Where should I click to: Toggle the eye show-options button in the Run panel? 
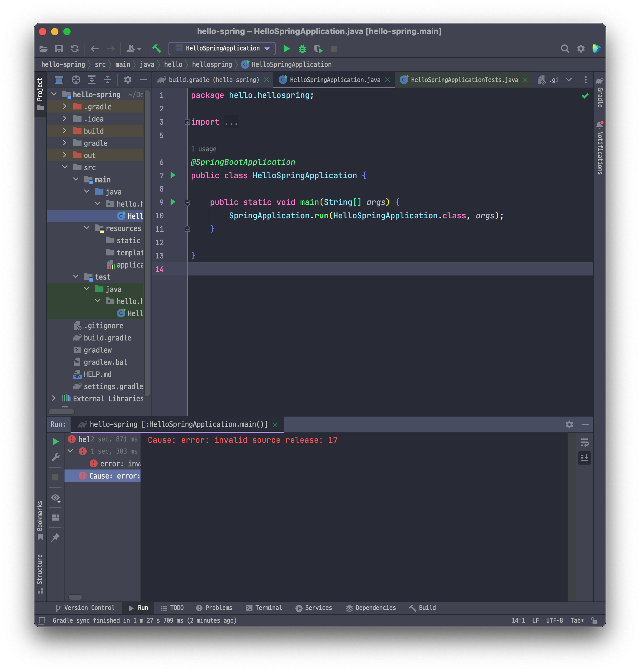coord(56,498)
